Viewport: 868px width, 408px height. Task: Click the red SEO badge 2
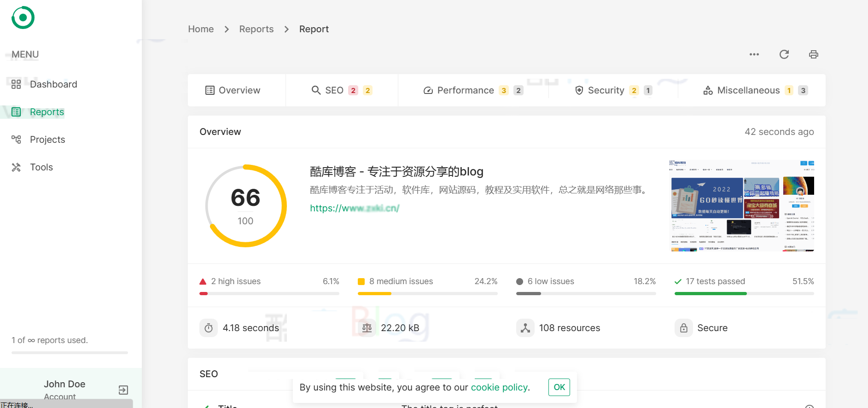353,90
